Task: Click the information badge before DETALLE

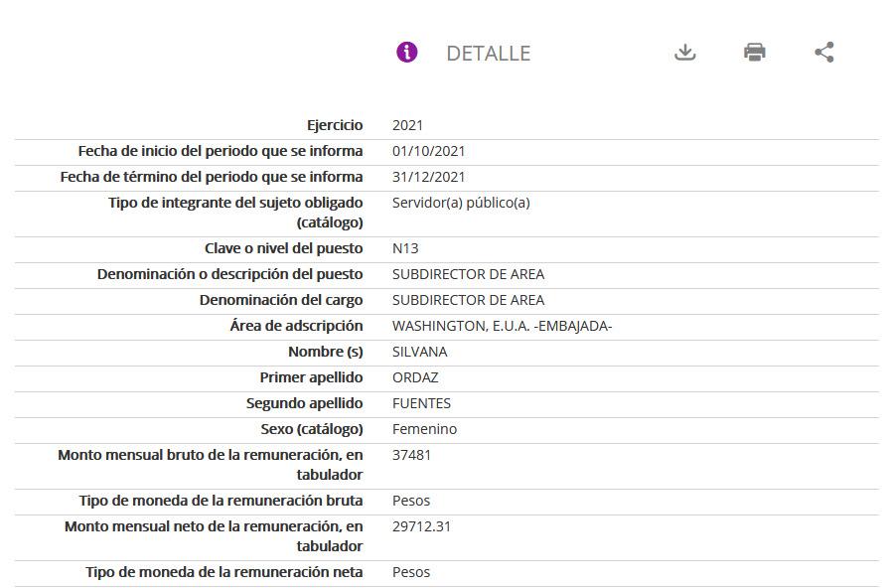Action: pyautogui.click(x=405, y=52)
